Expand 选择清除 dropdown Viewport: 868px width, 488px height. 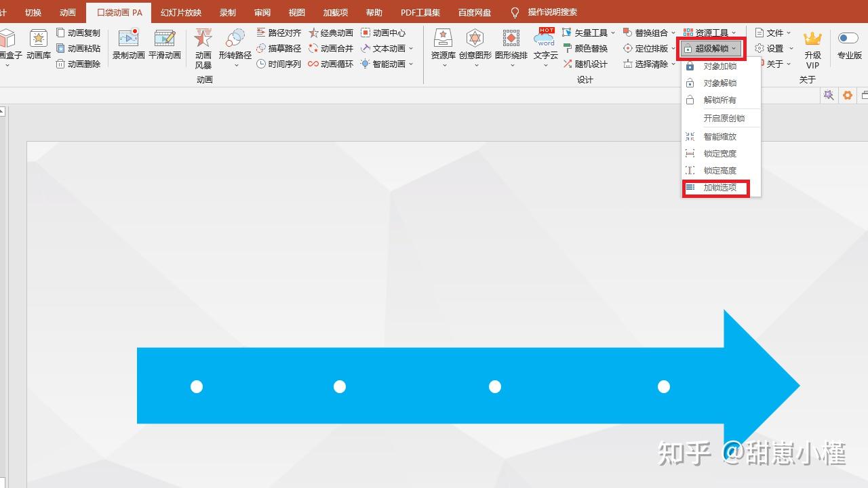click(673, 64)
